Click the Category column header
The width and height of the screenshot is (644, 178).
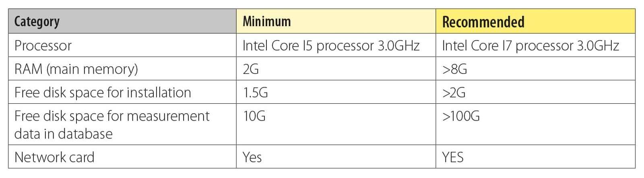(x=37, y=22)
